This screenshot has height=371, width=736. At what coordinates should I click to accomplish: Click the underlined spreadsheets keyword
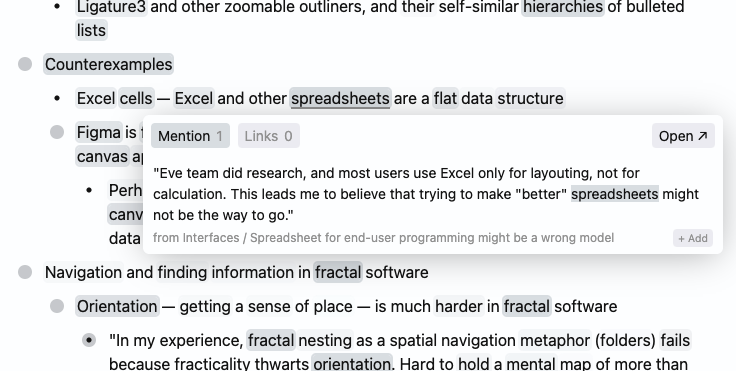340,98
